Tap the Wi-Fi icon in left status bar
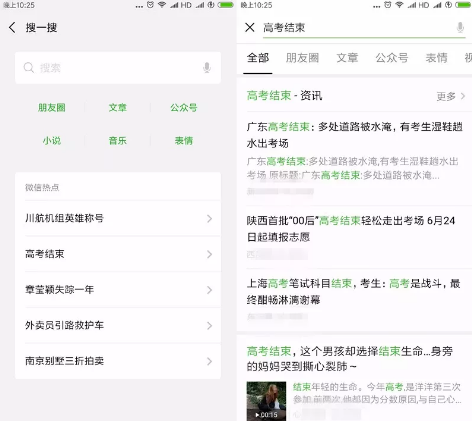 pyautogui.click(x=162, y=5)
